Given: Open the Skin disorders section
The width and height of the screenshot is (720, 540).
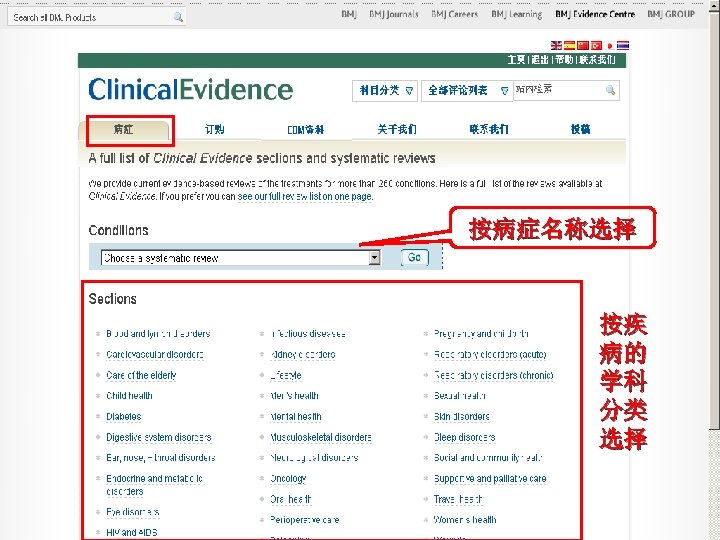Looking at the screenshot, I should [461, 416].
